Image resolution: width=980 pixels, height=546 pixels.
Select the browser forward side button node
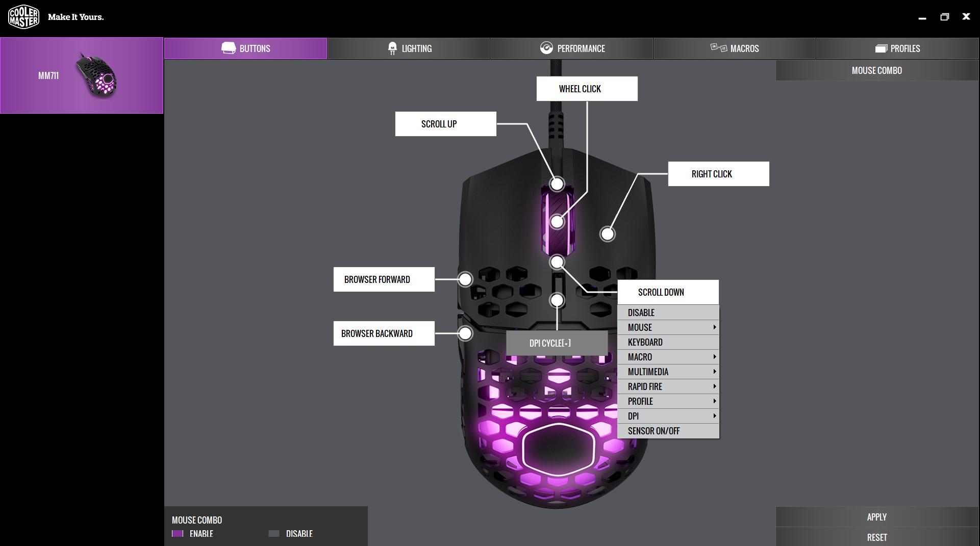pos(465,279)
